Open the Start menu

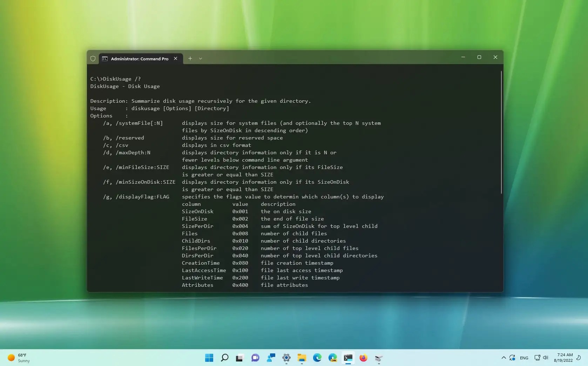[209, 358]
